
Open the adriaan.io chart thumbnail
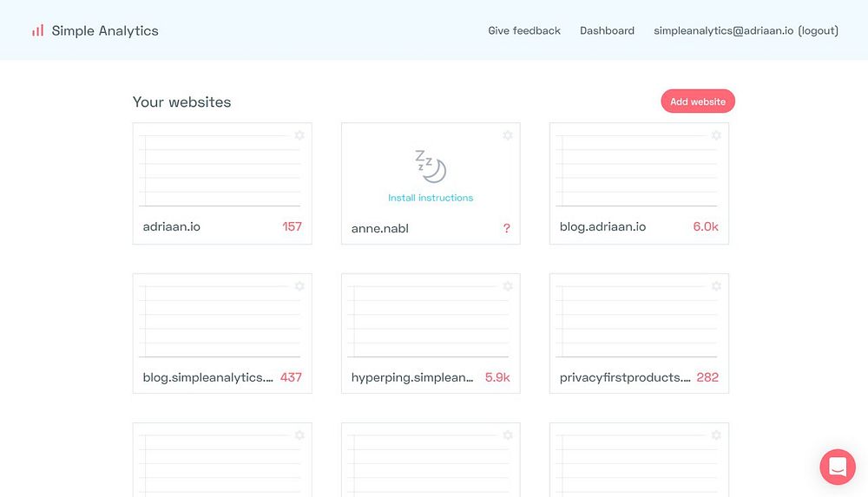[220, 171]
